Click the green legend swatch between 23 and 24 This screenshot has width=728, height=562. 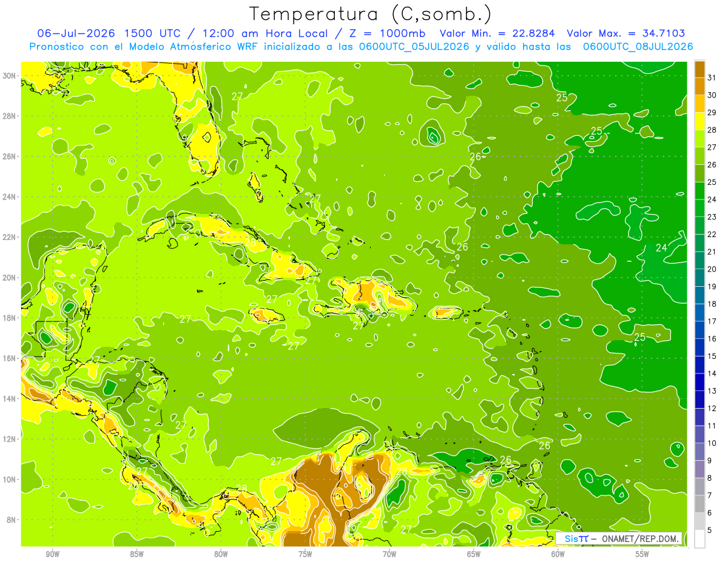699,208
